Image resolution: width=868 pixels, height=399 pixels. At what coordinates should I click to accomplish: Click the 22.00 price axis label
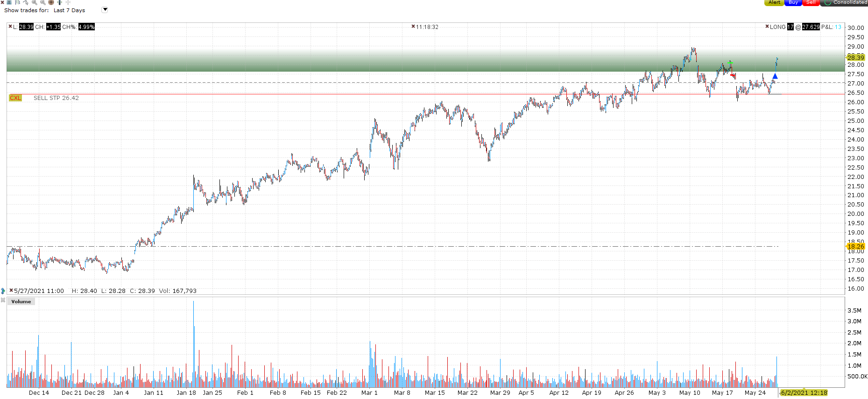point(856,177)
